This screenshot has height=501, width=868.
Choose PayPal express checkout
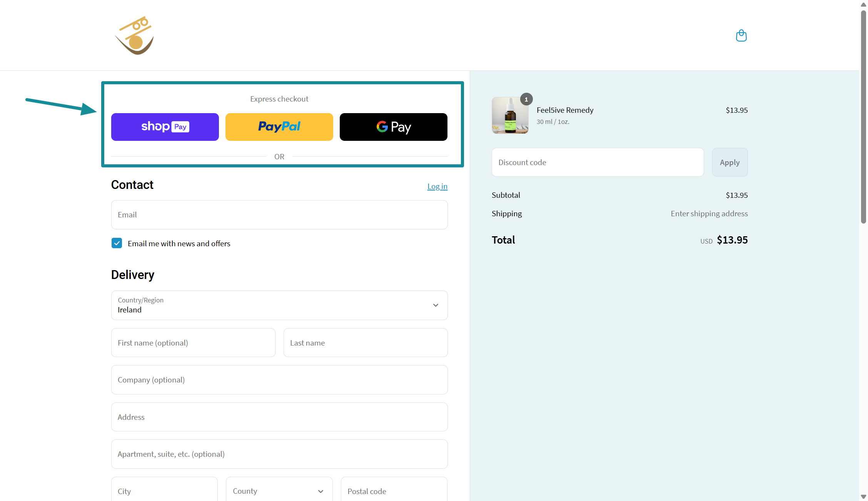(x=279, y=127)
